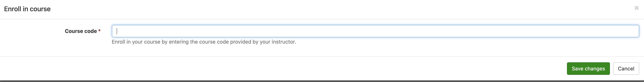Click the hint text under the input

click(x=204, y=42)
